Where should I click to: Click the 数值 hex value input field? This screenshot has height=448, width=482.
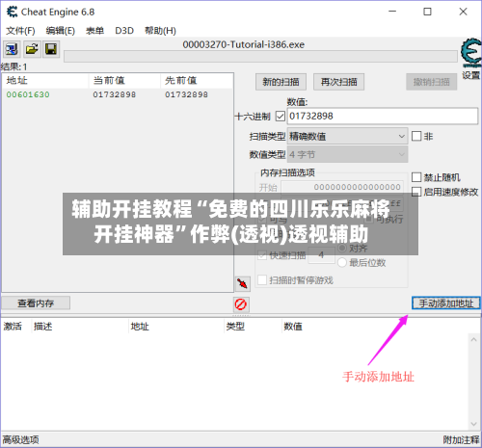[383, 116]
